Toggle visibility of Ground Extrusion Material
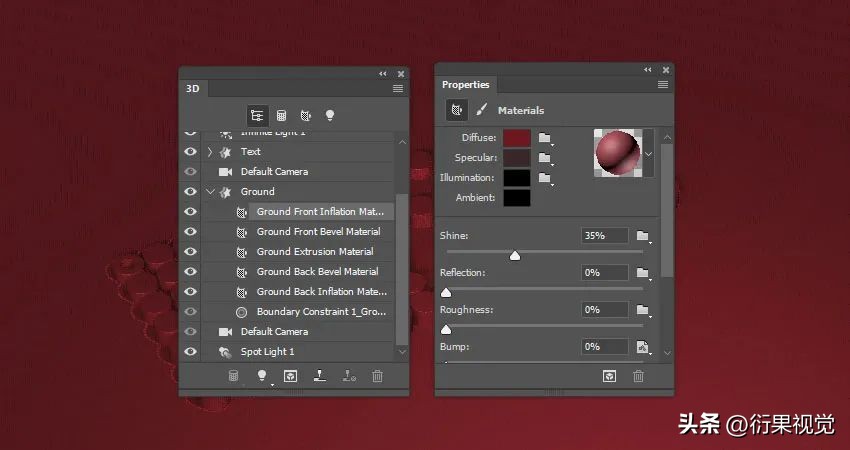This screenshot has width=850, height=450. tap(190, 252)
